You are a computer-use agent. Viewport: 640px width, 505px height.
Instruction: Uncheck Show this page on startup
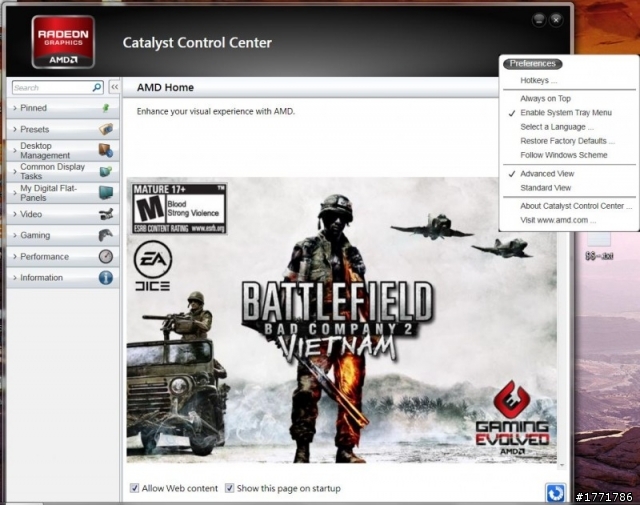tap(229, 488)
